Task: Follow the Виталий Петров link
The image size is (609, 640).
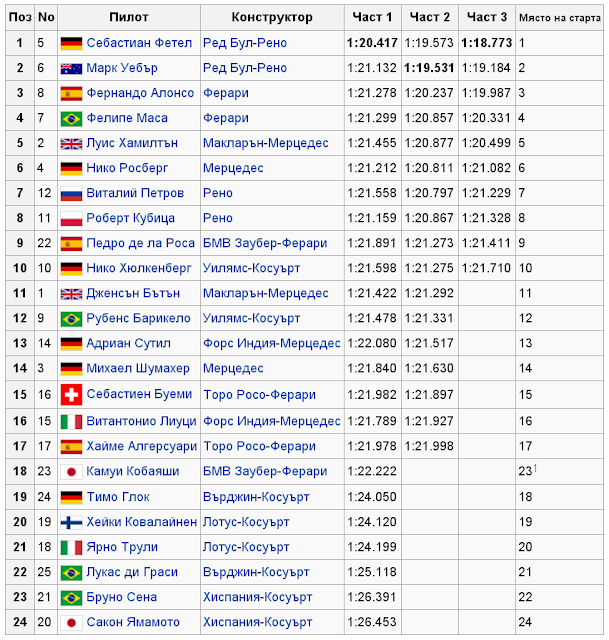Action: click(x=135, y=193)
